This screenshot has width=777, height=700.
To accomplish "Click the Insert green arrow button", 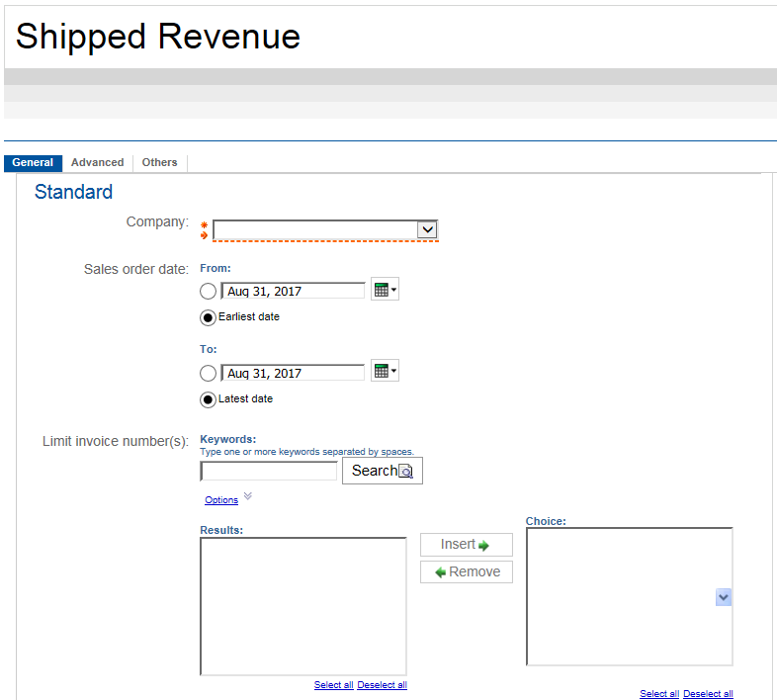I will click(x=466, y=545).
